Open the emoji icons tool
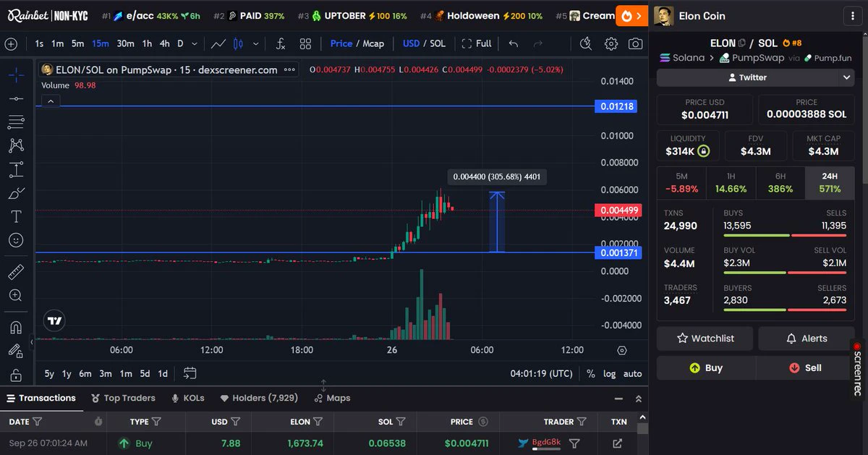Image resolution: width=868 pixels, height=455 pixels. [16, 239]
